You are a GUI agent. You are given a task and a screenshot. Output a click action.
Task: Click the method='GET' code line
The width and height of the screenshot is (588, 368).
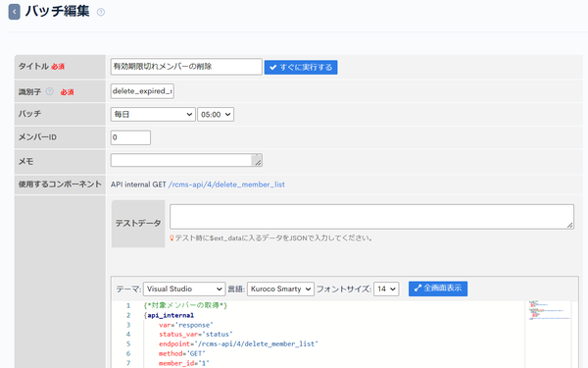point(182,353)
